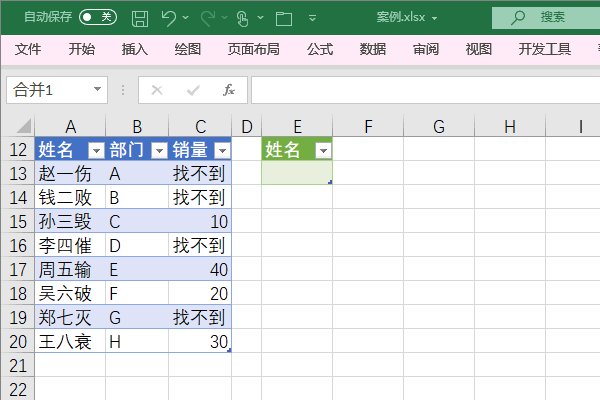Image resolution: width=600 pixels, height=400 pixels.
Task: Click the Undo arrow icon
Action: (168, 18)
